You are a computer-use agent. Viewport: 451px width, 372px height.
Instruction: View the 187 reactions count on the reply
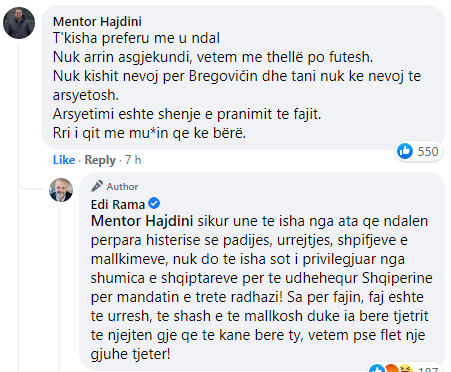[428, 369]
